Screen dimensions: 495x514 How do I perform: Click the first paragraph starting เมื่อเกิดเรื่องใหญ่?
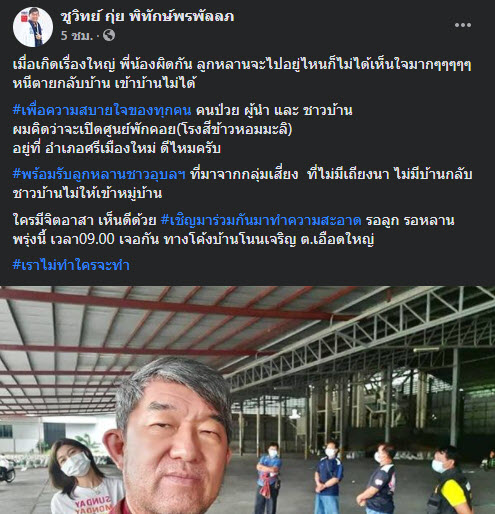pos(242,74)
